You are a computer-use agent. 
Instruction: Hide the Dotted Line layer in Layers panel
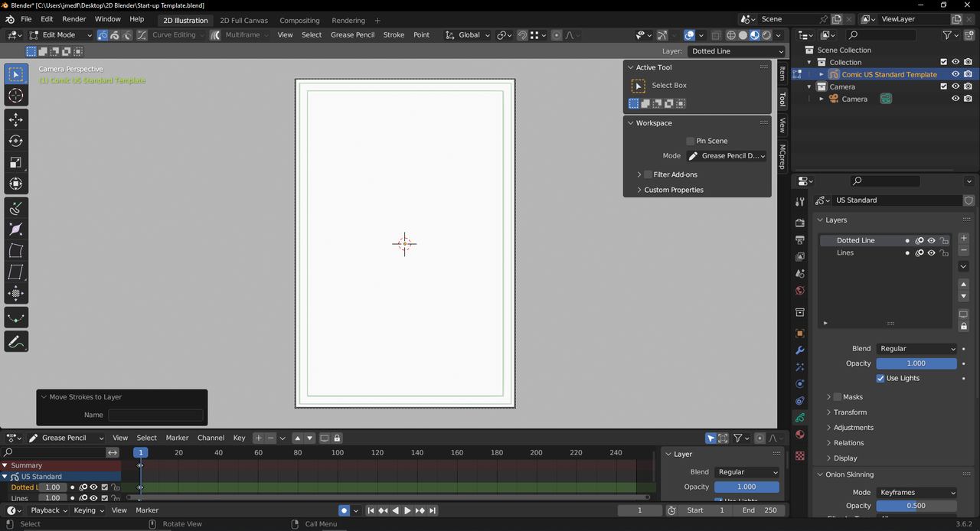click(x=932, y=240)
